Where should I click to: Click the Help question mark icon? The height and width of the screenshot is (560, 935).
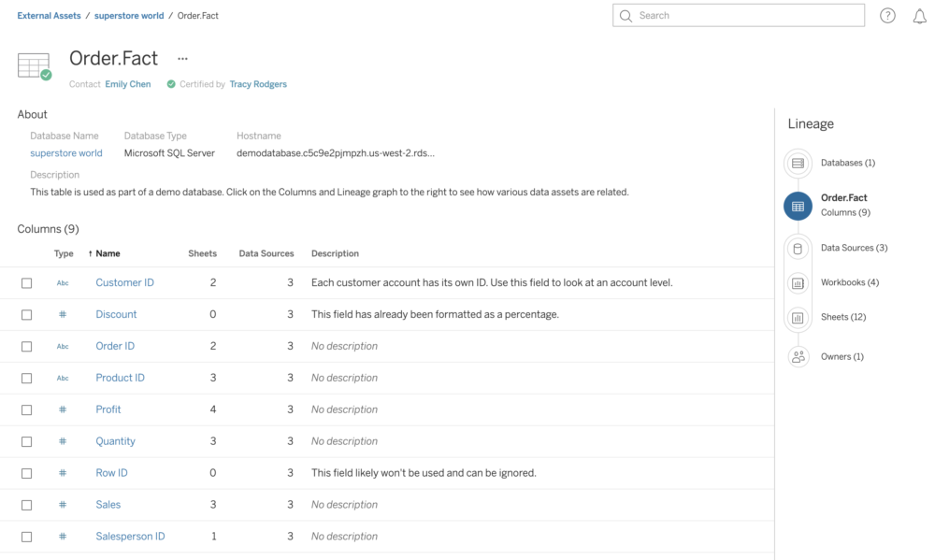[x=887, y=16]
